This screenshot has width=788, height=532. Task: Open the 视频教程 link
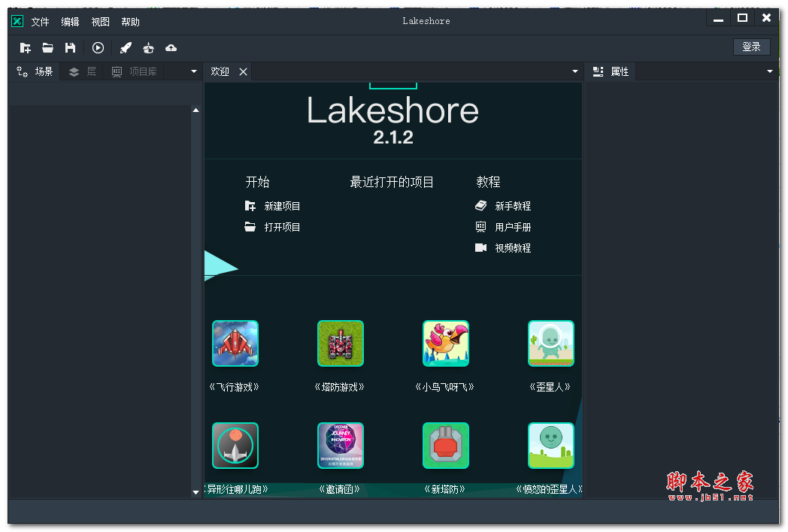(x=513, y=248)
